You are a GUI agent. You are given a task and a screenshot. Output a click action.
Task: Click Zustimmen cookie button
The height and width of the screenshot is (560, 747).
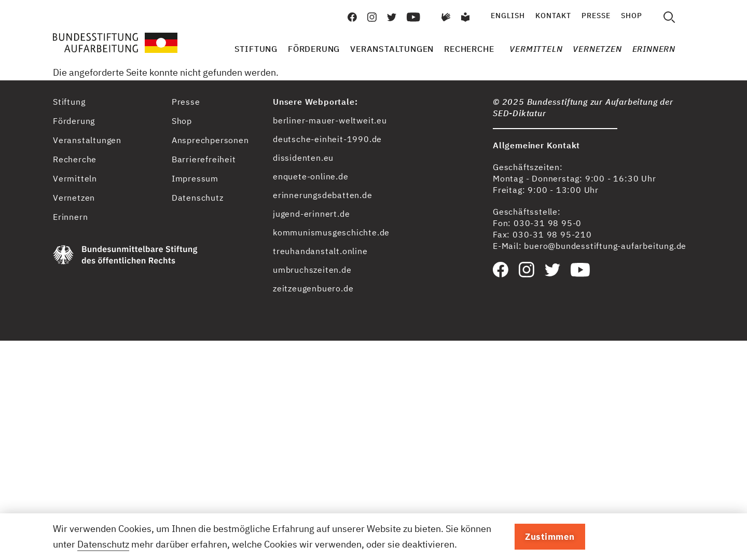pyautogui.click(x=550, y=537)
